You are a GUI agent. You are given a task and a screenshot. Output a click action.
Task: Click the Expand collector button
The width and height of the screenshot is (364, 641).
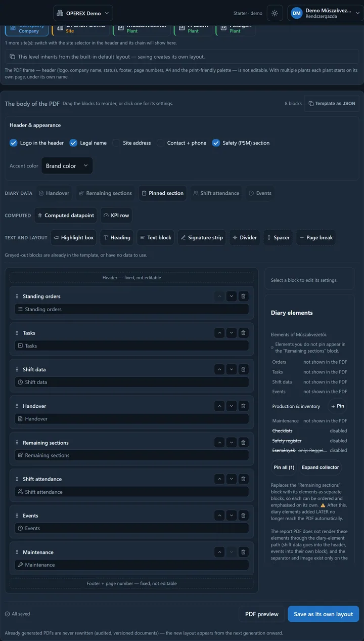click(x=321, y=467)
